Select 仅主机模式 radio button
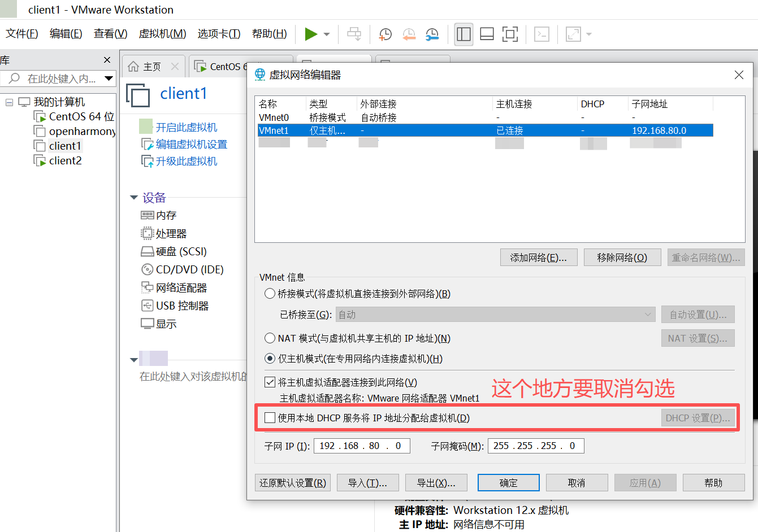 (x=270, y=359)
